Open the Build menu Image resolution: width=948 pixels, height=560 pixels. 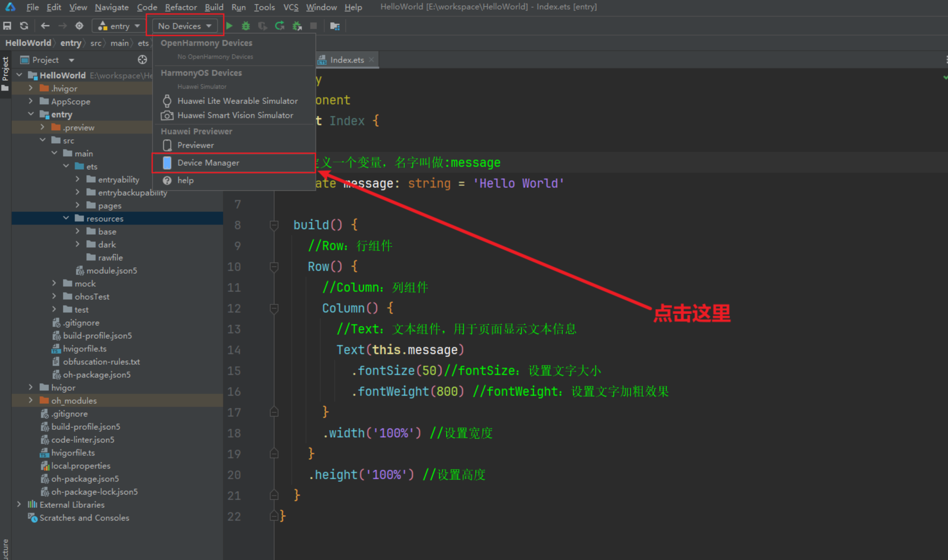click(214, 7)
